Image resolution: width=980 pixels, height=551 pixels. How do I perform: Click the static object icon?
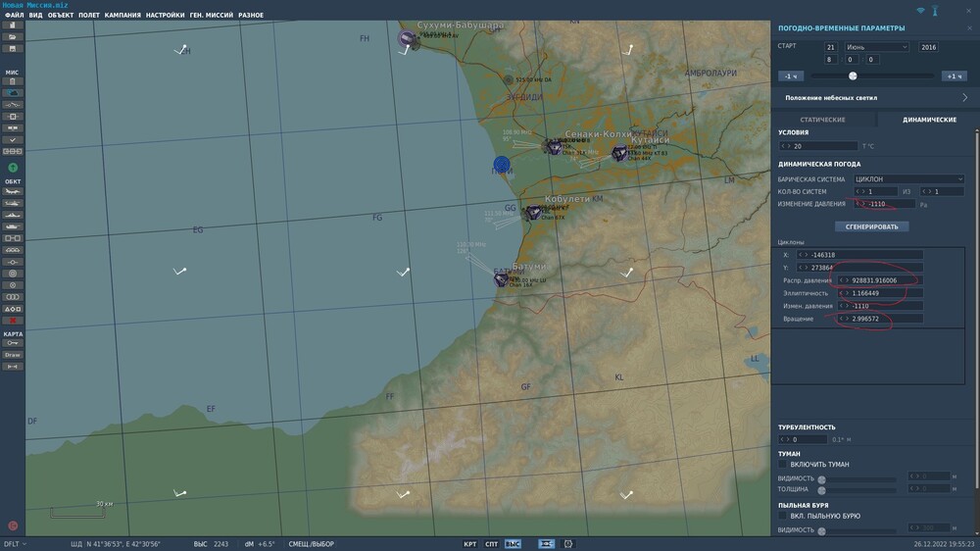coord(13,239)
